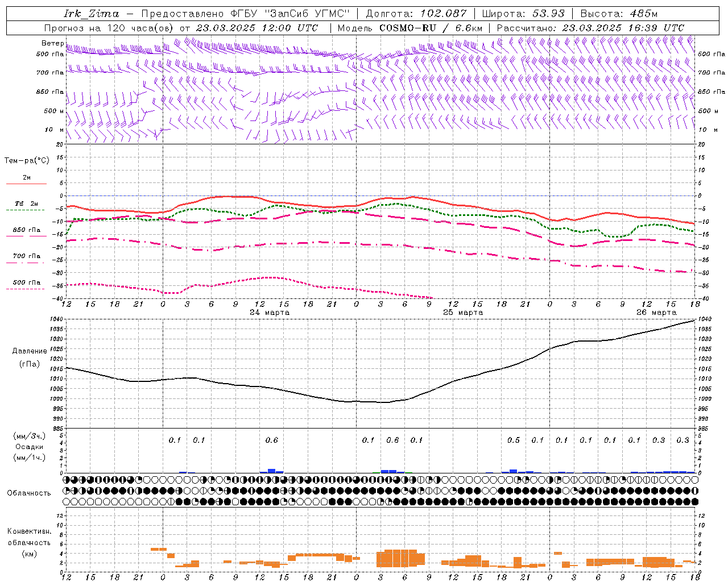The width and height of the screenshot is (728, 582).
Task: Click the 25 марта date label
Action: pos(463,313)
